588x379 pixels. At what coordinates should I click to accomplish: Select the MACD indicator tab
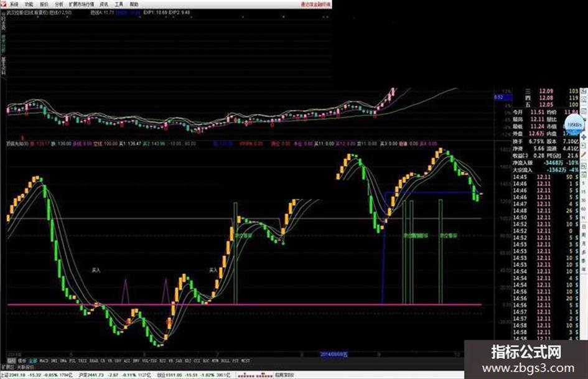(x=44, y=360)
